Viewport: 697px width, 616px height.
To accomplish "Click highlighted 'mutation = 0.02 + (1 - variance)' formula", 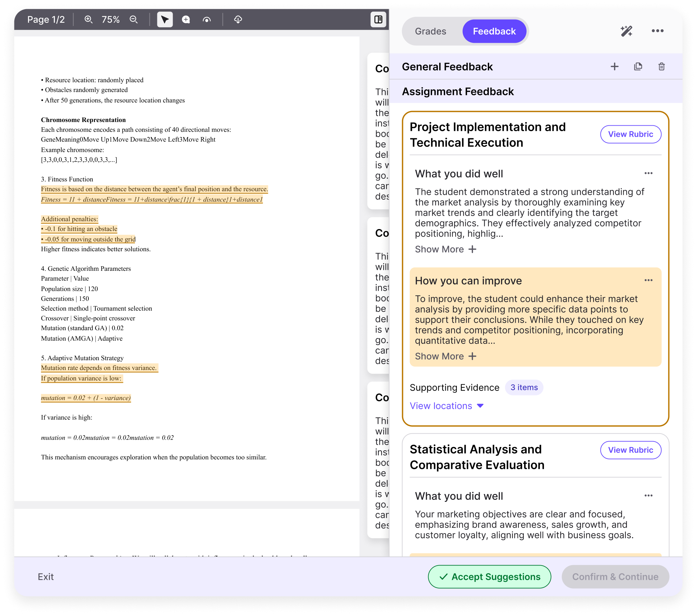I will pos(86,398).
